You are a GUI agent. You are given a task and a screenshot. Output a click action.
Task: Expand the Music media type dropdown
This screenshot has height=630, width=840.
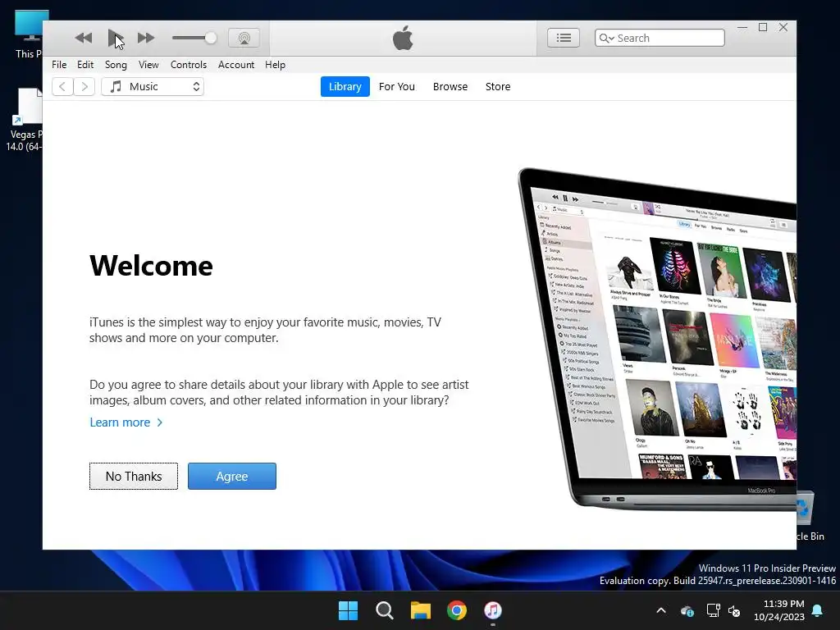(x=153, y=87)
